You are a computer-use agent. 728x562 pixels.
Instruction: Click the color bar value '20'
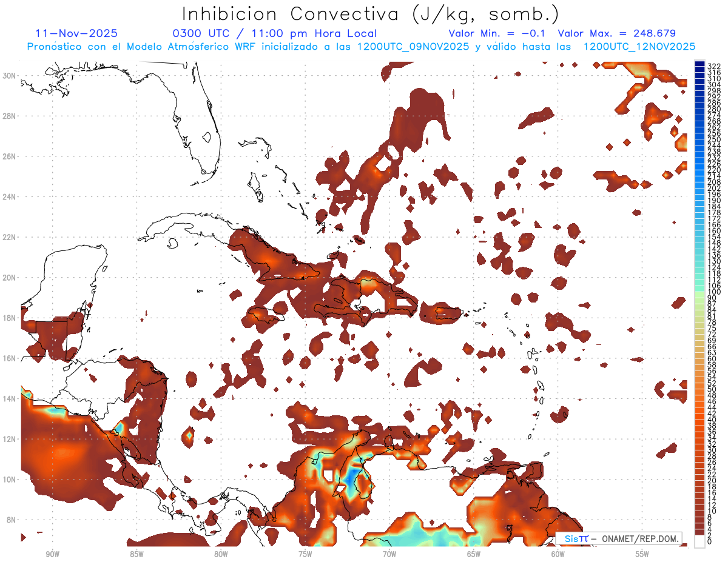712,481
